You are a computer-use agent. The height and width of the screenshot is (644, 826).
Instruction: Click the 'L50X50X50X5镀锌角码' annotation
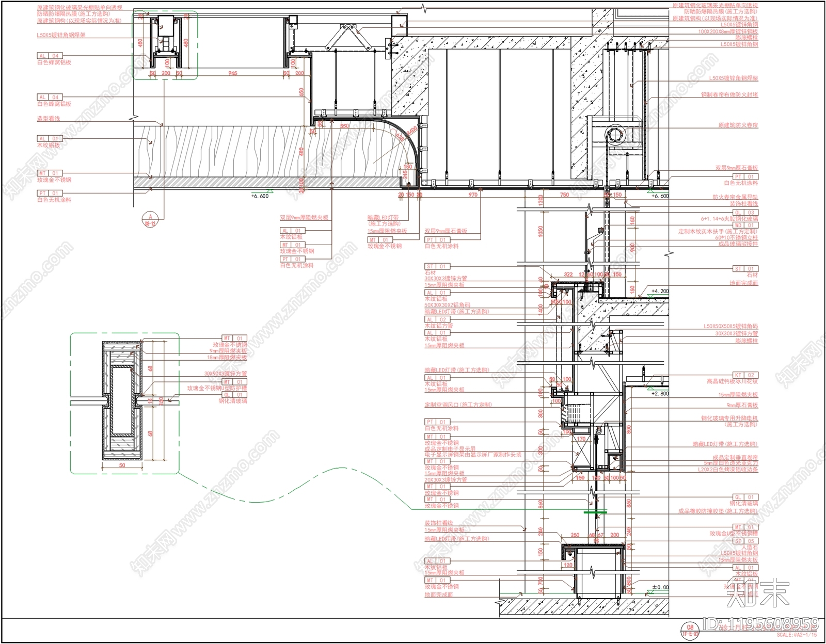[731, 327]
